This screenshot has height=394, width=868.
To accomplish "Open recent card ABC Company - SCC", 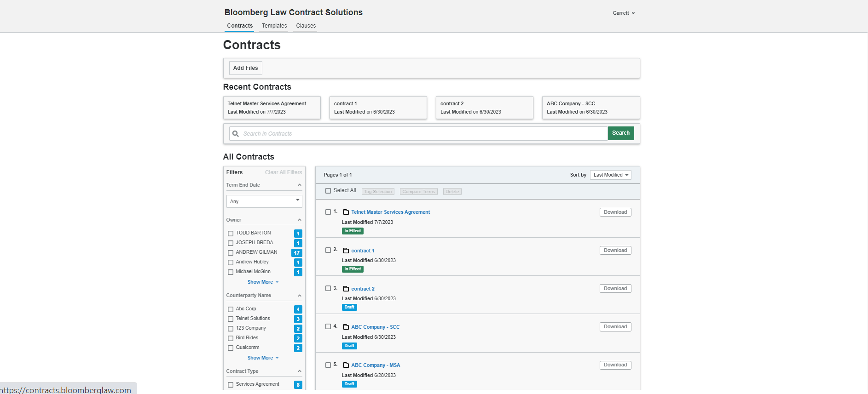I will pyautogui.click(x=591, y=108).
